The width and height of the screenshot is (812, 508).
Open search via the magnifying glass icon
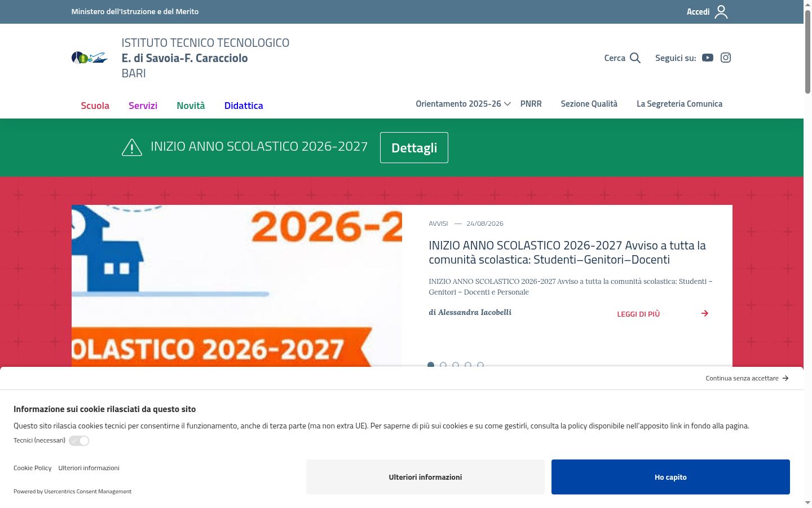pyautogui.click(x=635, y=58)
